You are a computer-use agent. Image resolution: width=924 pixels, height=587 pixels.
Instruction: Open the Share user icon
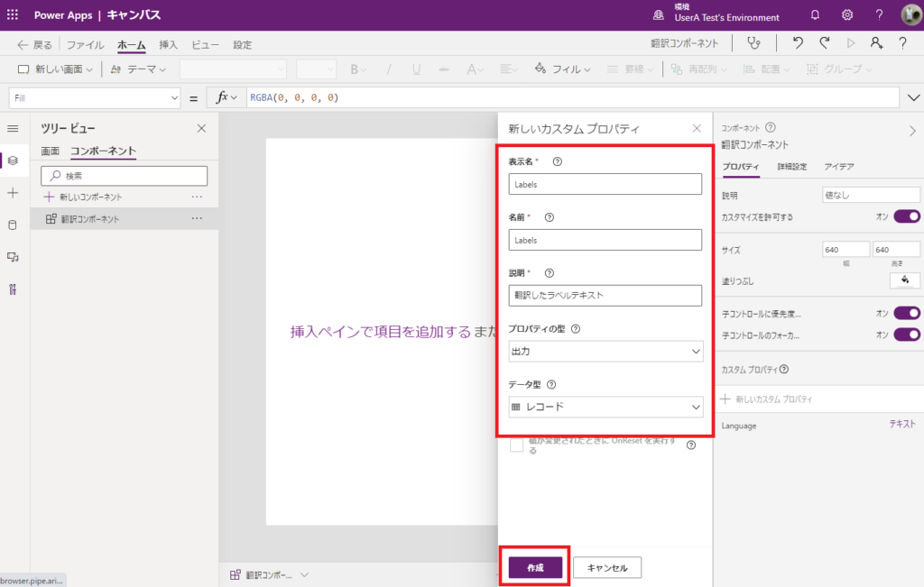coord(876,43)
